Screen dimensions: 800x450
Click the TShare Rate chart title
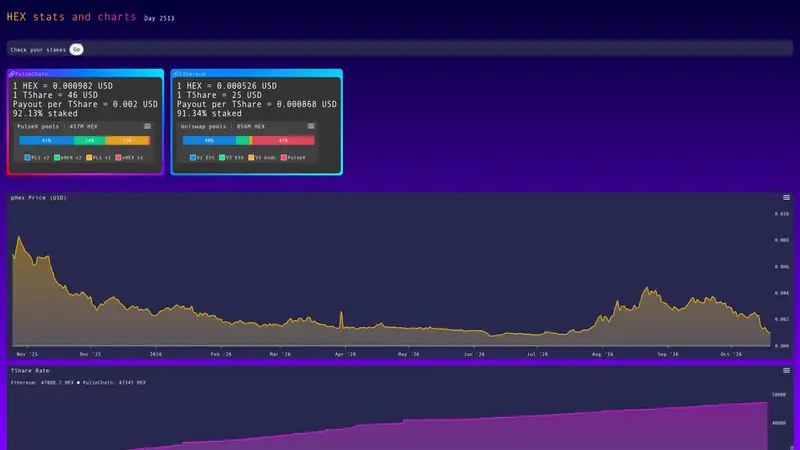[30, 370]
